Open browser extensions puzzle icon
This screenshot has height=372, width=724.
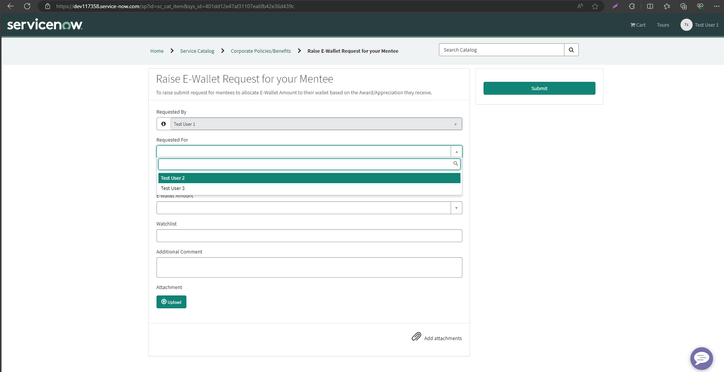tap(632, 6)
